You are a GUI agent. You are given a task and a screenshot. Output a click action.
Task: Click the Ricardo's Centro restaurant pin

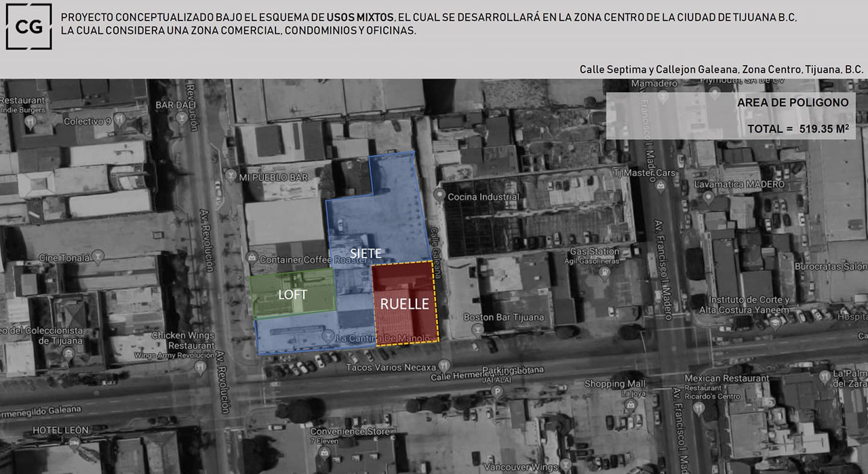click(x=699, y=408)
